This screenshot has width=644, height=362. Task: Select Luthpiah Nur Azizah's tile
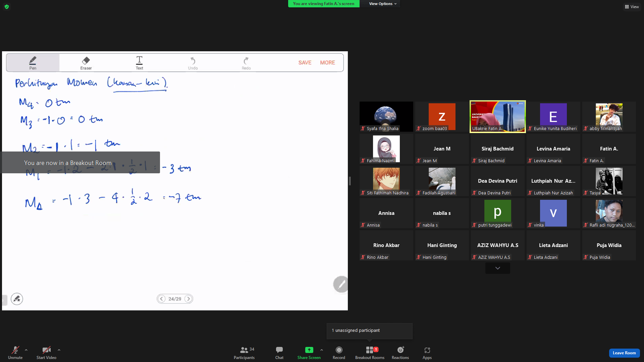pyautogui.click(x=553, y=181)
